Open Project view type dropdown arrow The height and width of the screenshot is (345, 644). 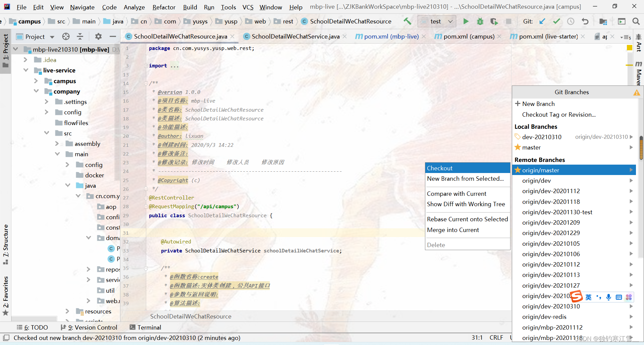[x=52, y=37]
